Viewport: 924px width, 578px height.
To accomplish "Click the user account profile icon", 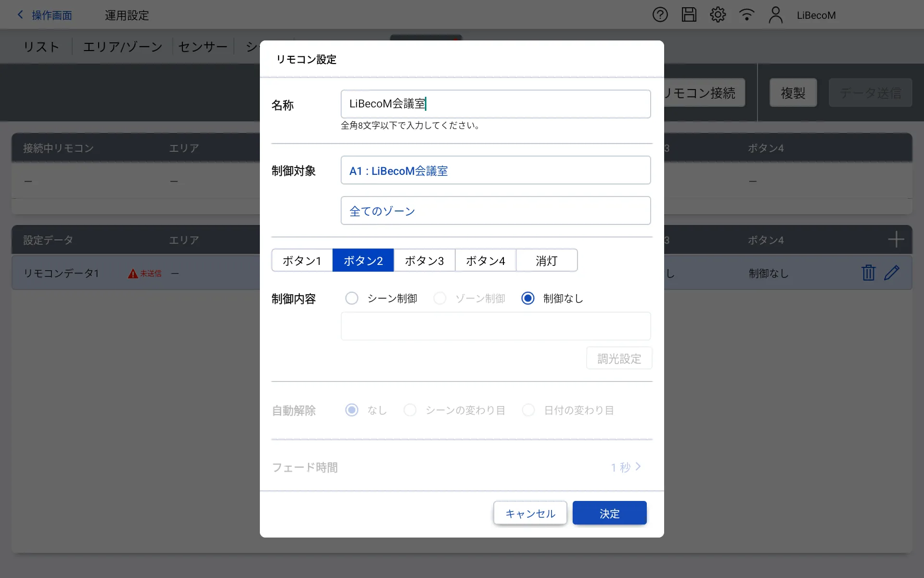I will (775, 15).
